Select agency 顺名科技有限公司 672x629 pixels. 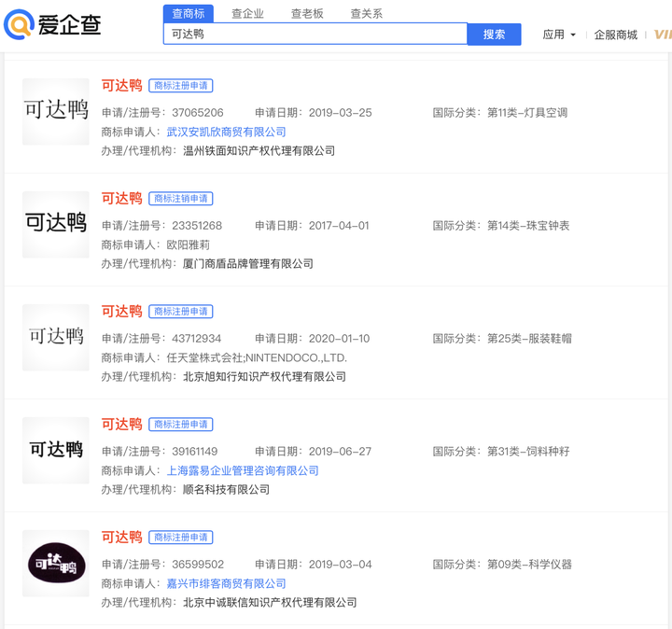click(x=226, y=489)
